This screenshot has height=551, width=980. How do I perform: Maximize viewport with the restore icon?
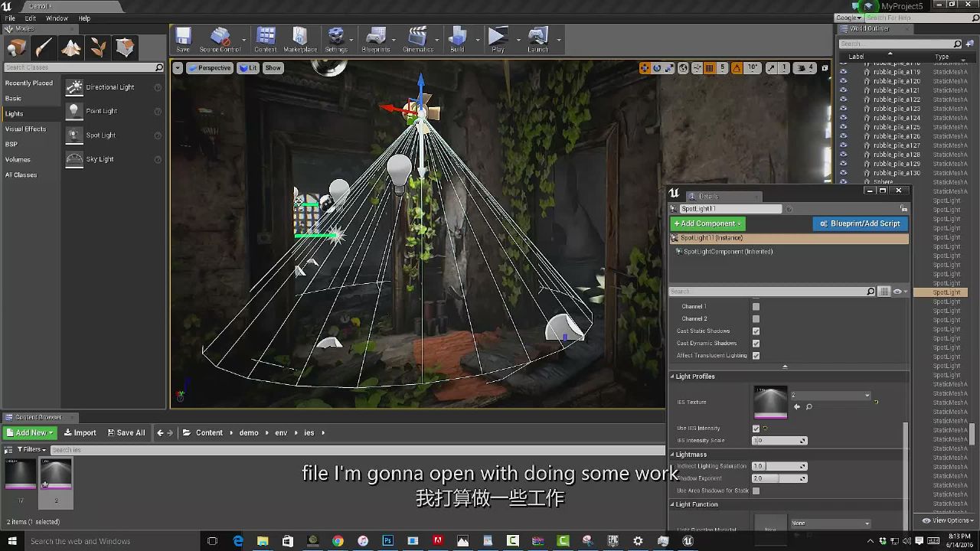(825, 68)
